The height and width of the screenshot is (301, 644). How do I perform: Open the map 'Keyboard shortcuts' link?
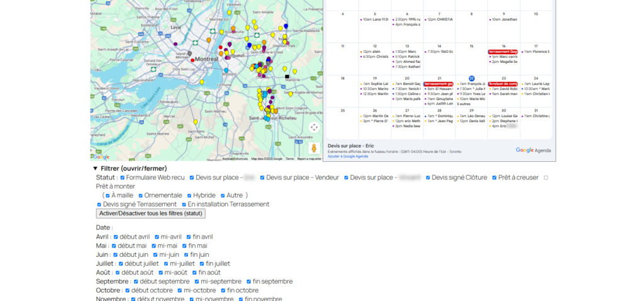tap(235, 159)
